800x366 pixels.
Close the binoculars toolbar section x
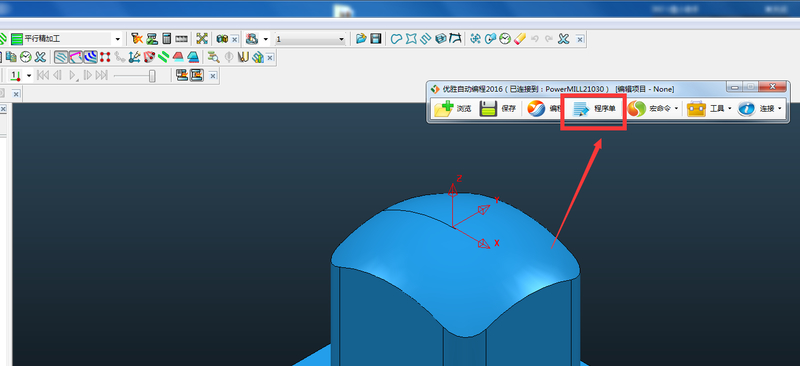coord(234,39)
